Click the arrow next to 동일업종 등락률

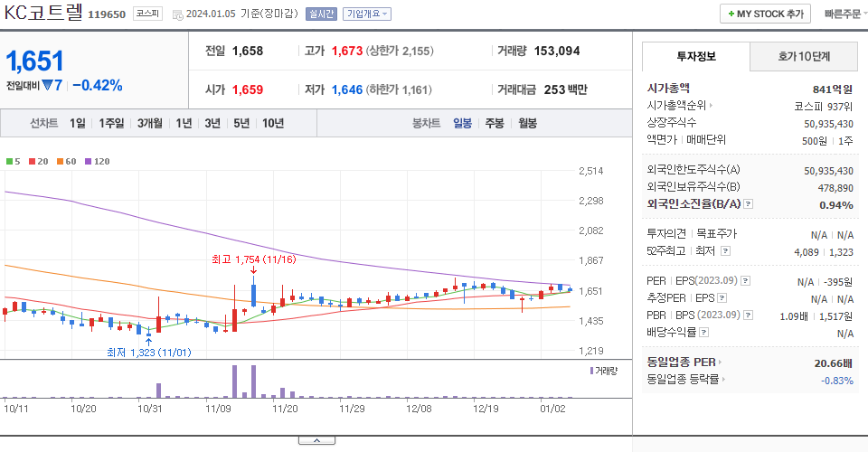click(x=723, y=380)
